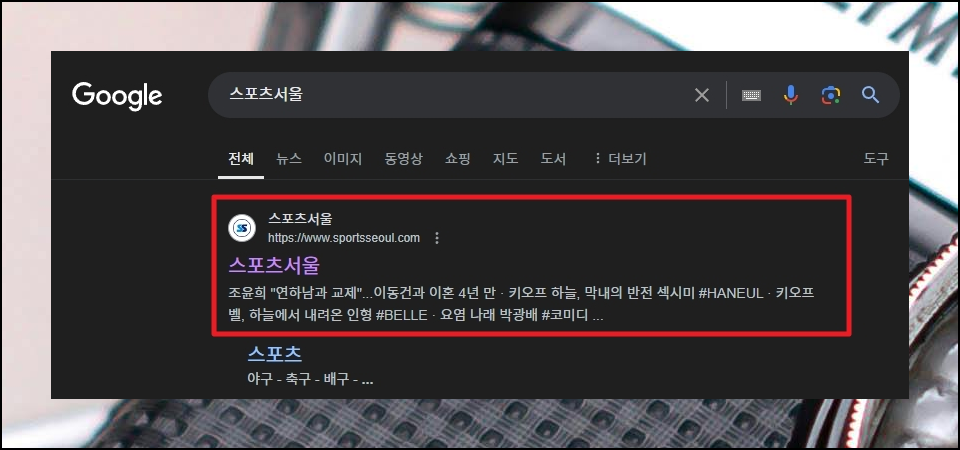Switch to the 뉴스 tab
Image resolution: width=960 pixels, height=450 pixels.
288,159
